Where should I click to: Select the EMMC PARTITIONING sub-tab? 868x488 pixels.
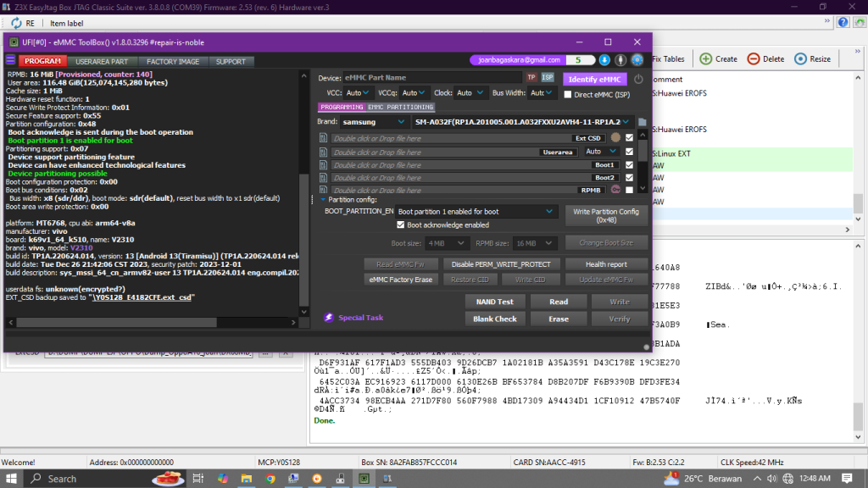click(400, 107)
